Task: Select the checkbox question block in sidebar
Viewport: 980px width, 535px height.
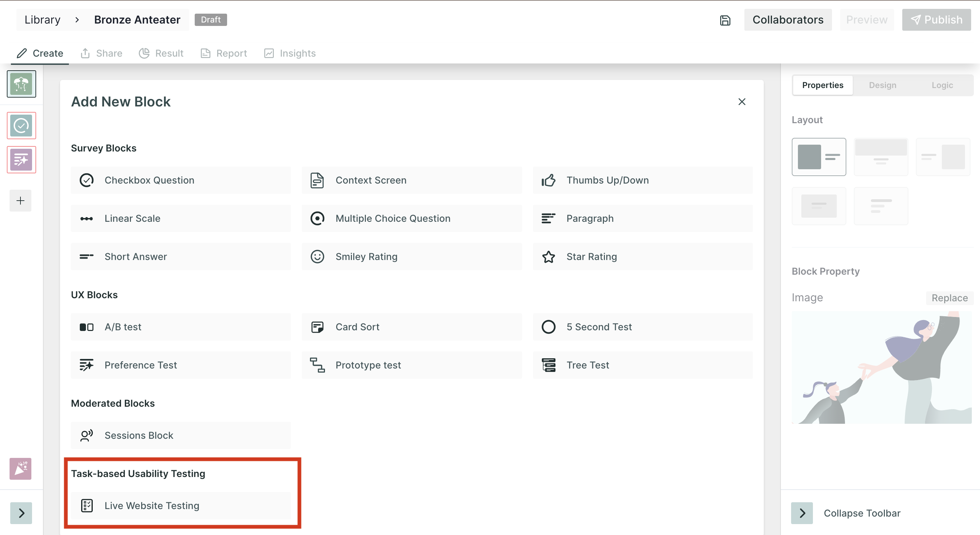Action: tap(21, 126)
